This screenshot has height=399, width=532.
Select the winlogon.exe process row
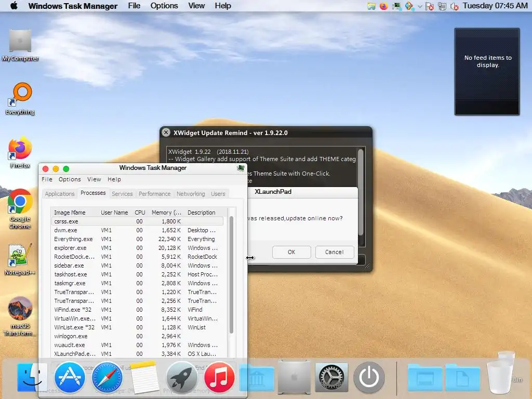[x=137, y=336]
